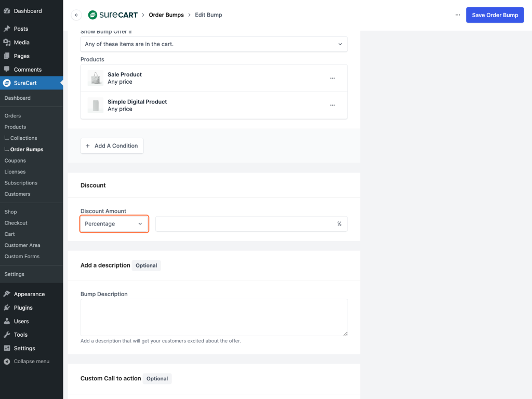Open Simple Digital Product row options menu
Screen dimensions: 532x399
(x=332, y=105)
